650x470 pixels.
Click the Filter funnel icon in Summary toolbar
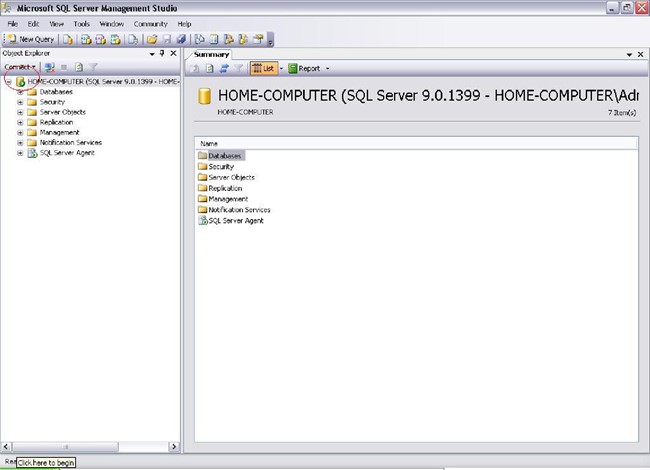point(238,68)
